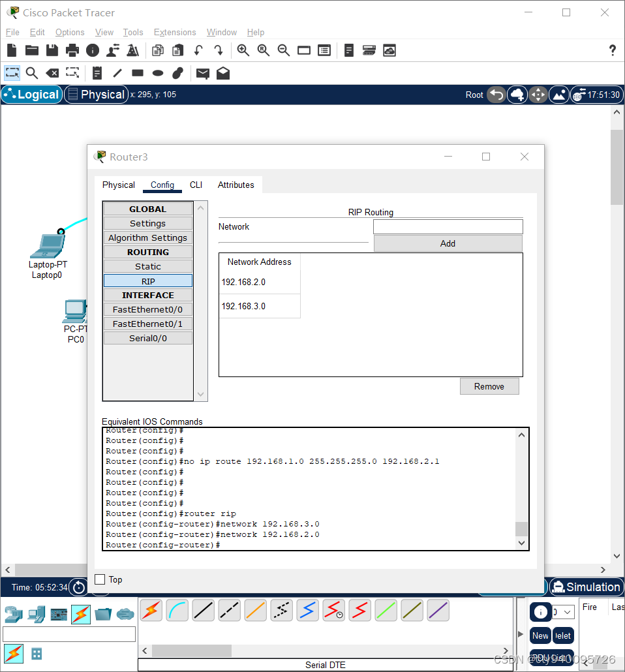Click New scenario button
Viewport: 625px width, 672px height.
540,635
